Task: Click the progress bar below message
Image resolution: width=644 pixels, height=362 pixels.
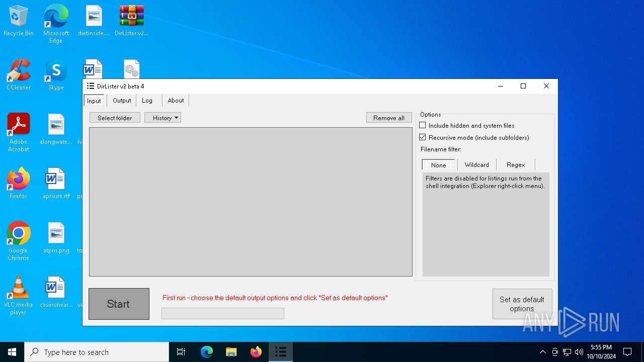Action: 223,313
